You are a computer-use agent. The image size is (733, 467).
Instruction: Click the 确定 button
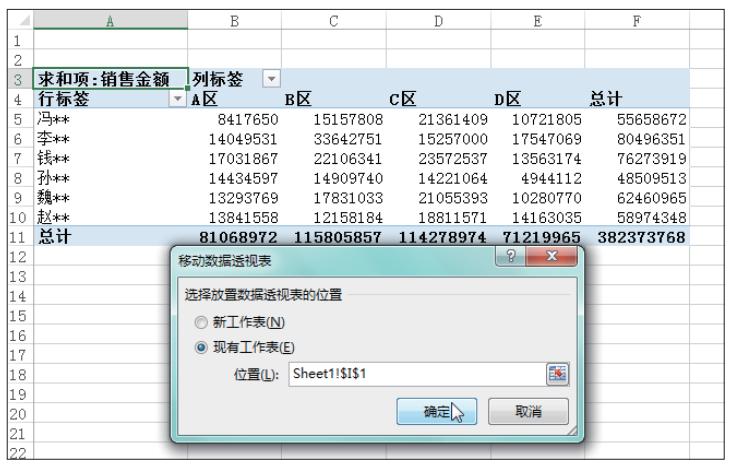click(x=437, y=411)
